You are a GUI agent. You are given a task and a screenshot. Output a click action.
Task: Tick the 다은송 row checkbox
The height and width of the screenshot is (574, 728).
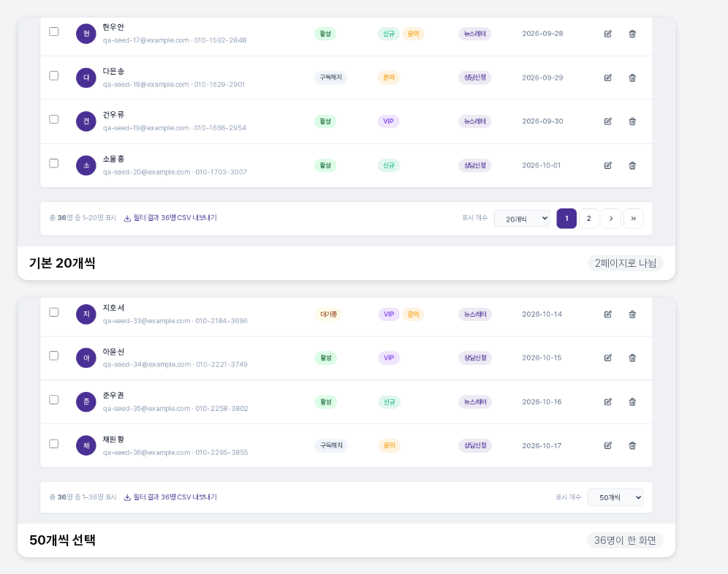[54, 76]
